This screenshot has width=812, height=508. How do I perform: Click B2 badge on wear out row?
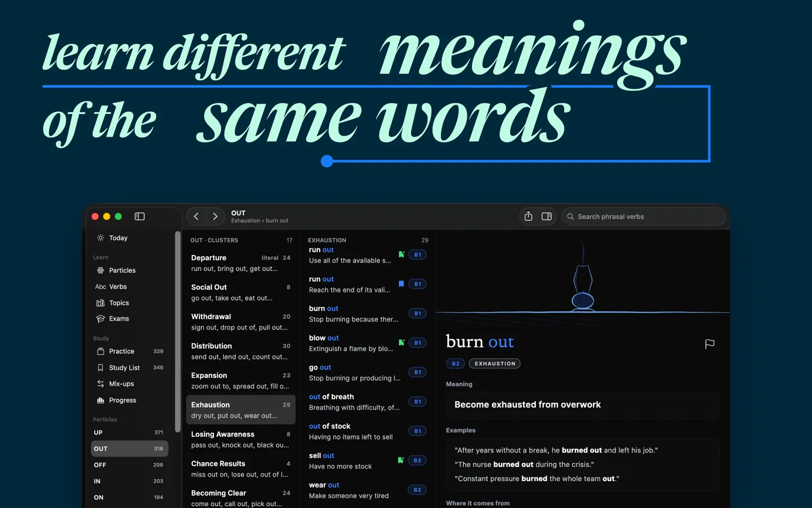click(417, 490)
